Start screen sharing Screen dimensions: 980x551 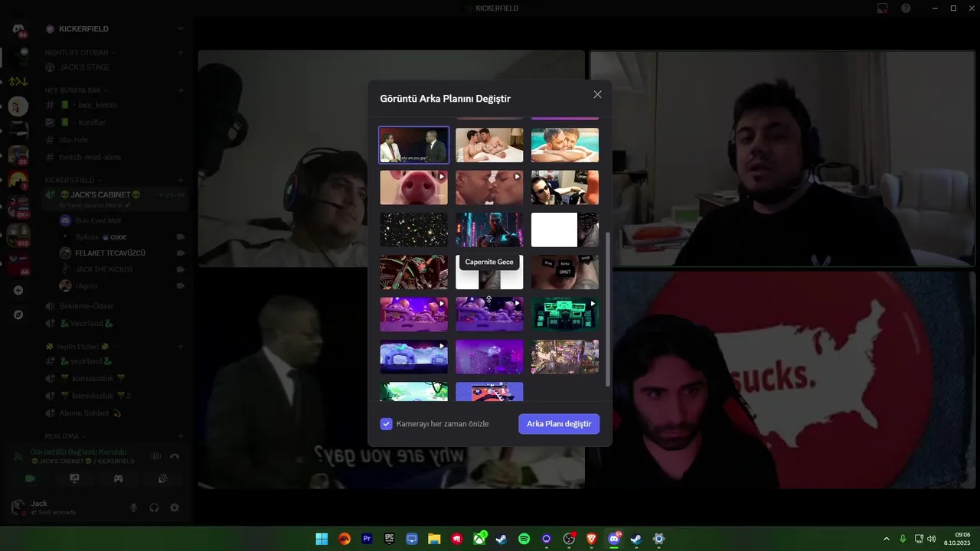tap(74, 479)
